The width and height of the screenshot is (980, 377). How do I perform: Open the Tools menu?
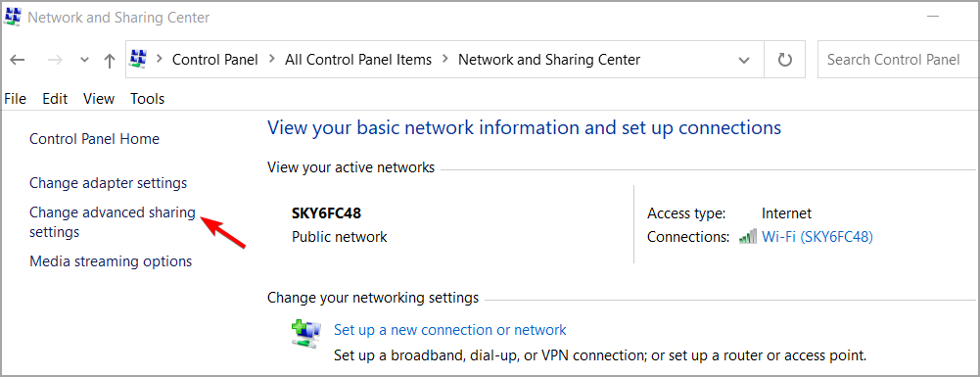point(148,99)
